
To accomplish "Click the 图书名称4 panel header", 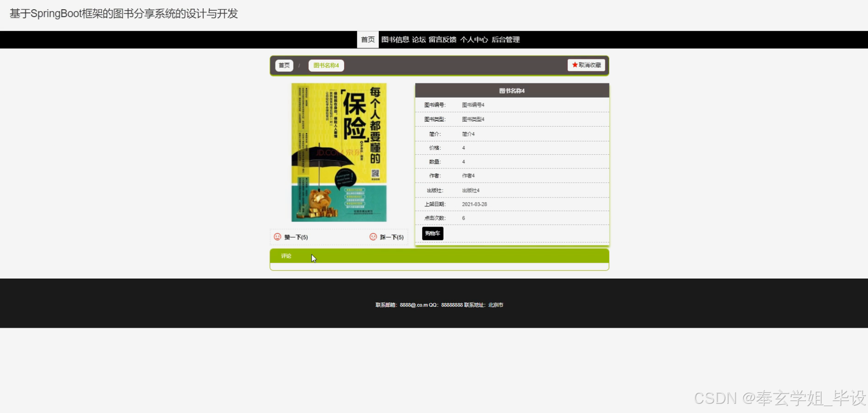I will (512, 91).
